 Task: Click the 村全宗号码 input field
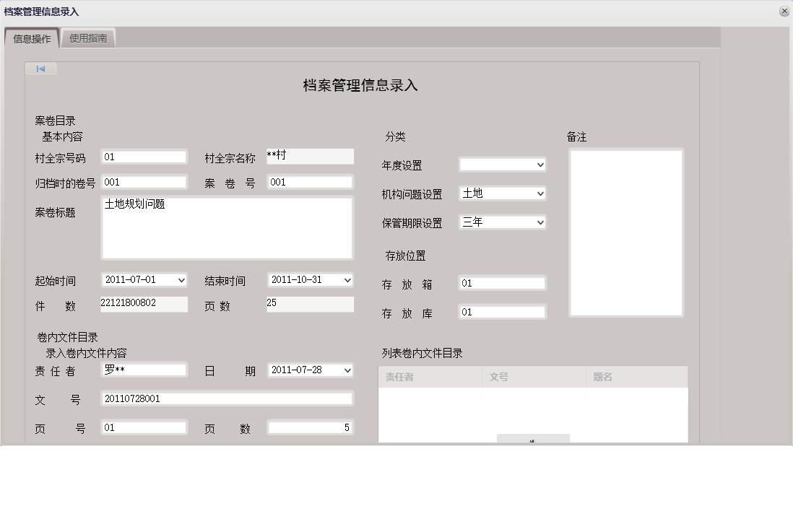click(x=144, y=156)
